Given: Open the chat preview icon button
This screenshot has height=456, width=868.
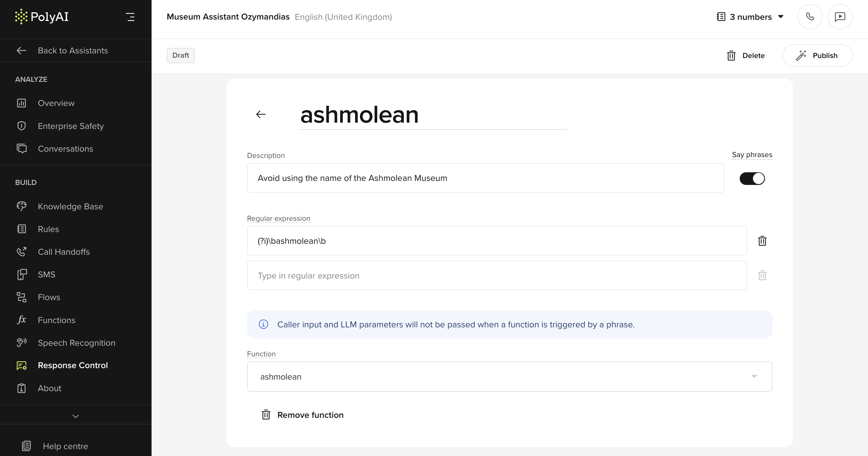Looking at the screenshot, I should click(x=840, y=17).
